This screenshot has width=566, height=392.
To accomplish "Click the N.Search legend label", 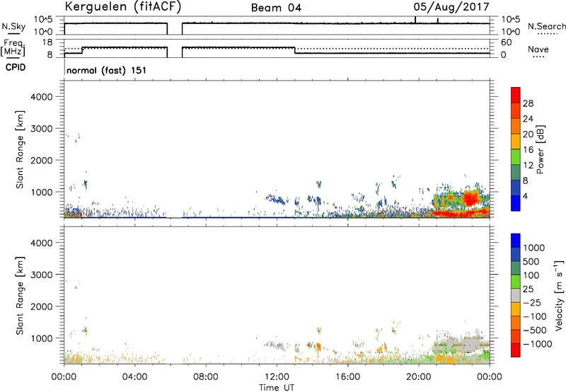I will (x=546, y=26).
